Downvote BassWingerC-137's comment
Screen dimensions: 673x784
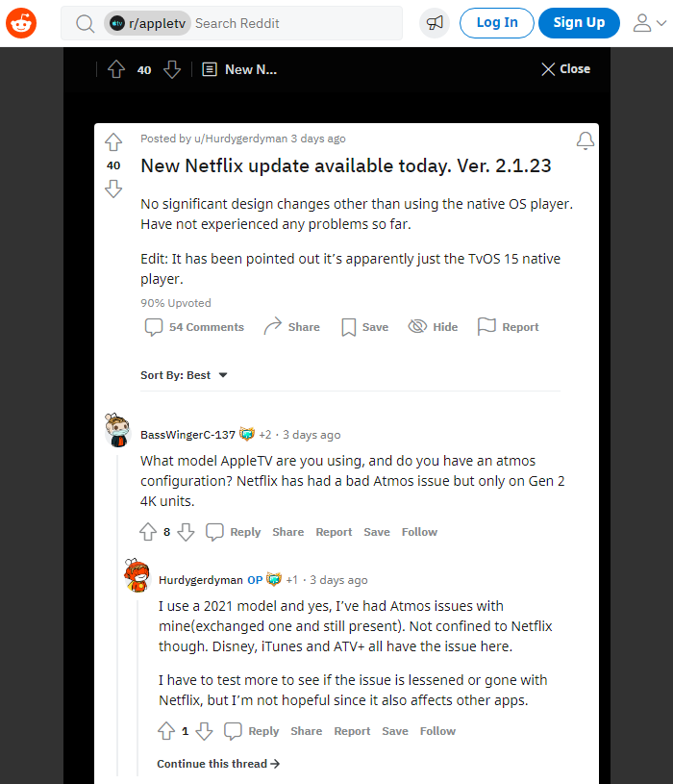point(186,532)
